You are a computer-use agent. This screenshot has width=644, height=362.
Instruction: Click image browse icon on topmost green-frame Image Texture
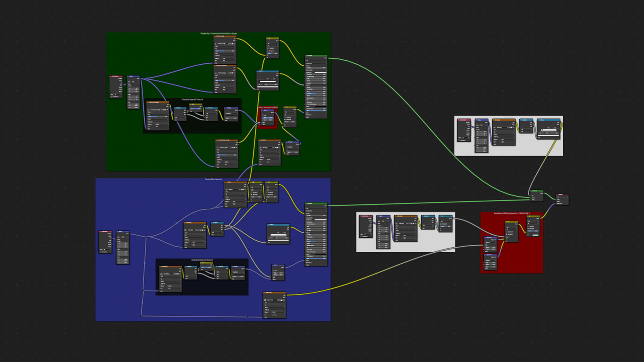[x=216, y=44]
